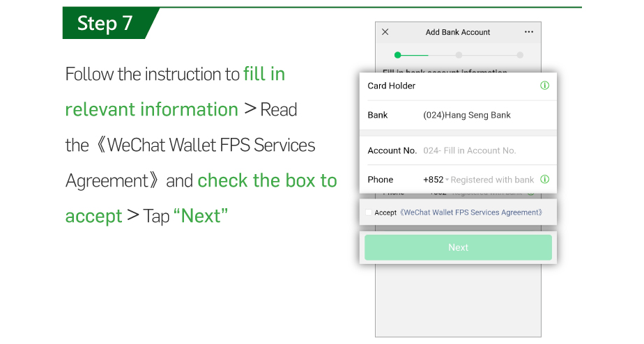Open the WeChat Wallet FPS Services Agreement link
Screen dimensions: 644x344
[x=471, y=212]
